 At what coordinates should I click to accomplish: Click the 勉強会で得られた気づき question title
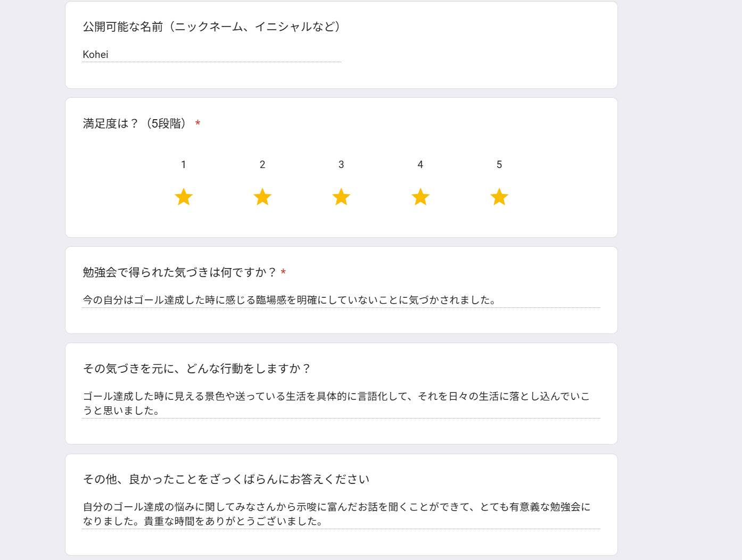point(180,272)
